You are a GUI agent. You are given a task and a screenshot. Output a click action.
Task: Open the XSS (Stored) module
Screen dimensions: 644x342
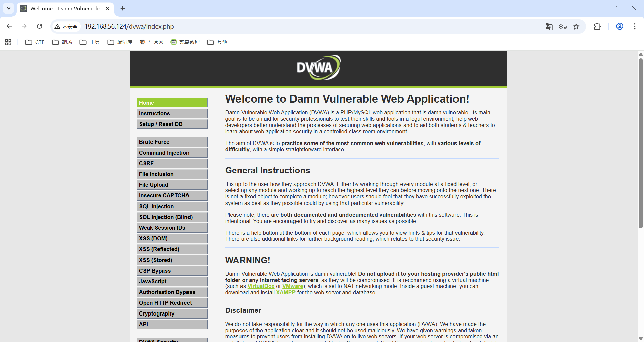(x=172, y=260)
